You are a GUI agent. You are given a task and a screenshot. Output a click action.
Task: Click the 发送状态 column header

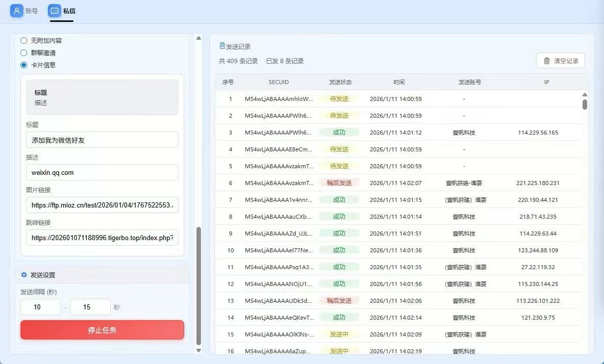click(x=340, y=82)
